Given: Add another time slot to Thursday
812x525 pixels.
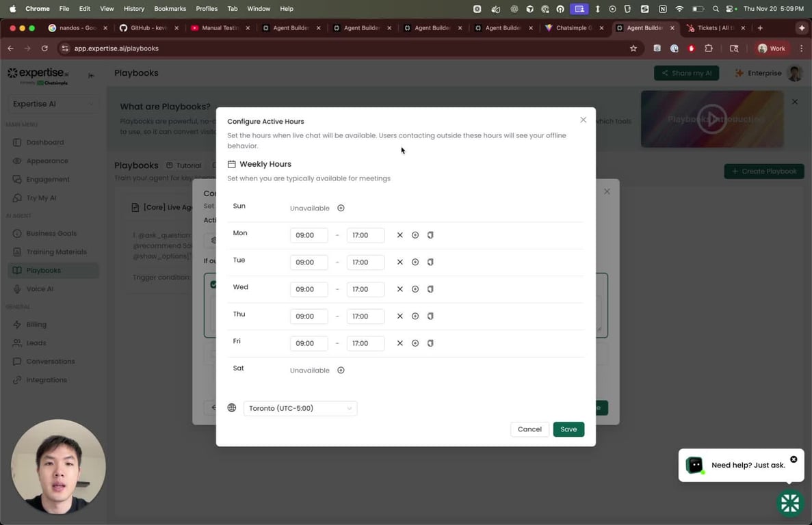Looking at the screenshot, I should (x=415, y=316).
